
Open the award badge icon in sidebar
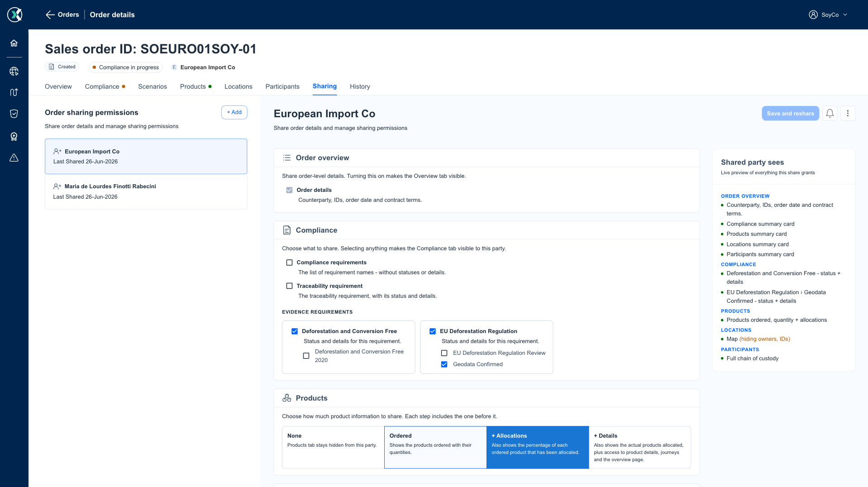pyautogui.click(x=14, y=136)
